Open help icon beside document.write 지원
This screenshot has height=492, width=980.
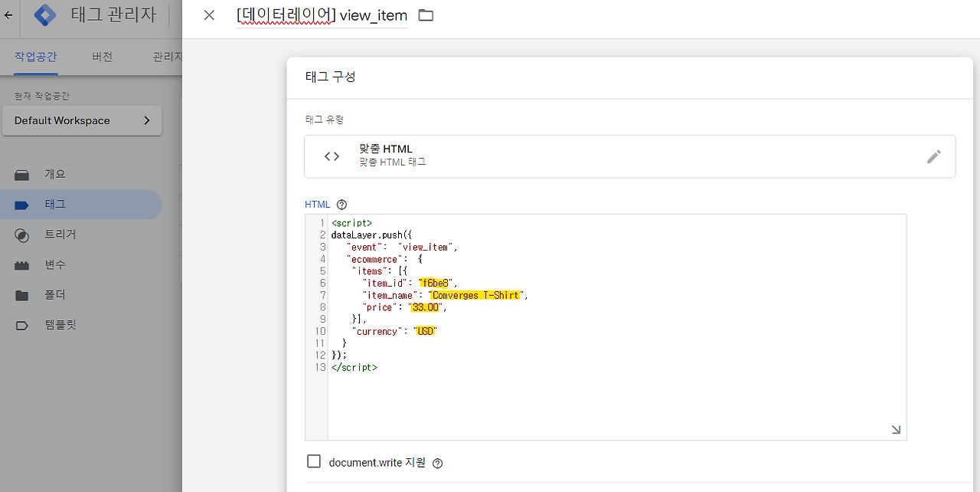coord(436,462)
